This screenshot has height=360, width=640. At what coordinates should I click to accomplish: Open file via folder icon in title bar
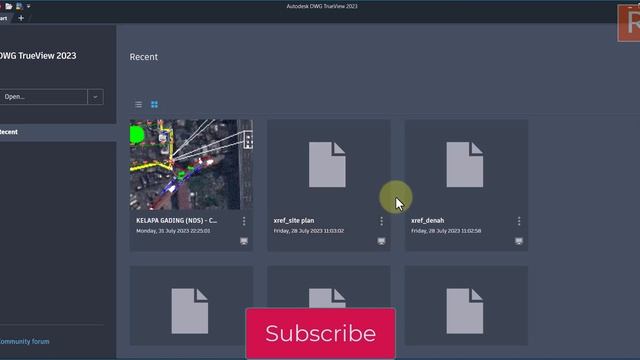click(9, 7)
